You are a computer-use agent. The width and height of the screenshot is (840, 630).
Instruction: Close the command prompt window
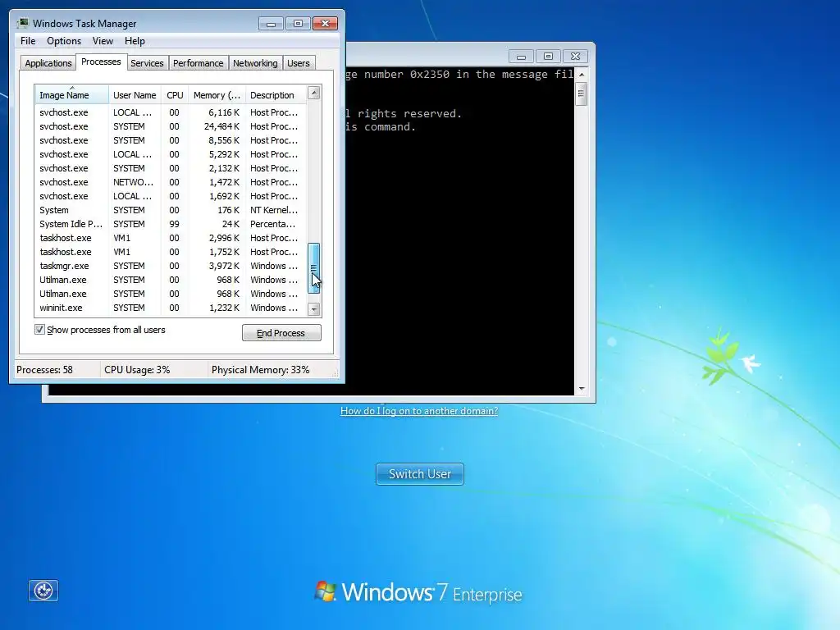575,57
